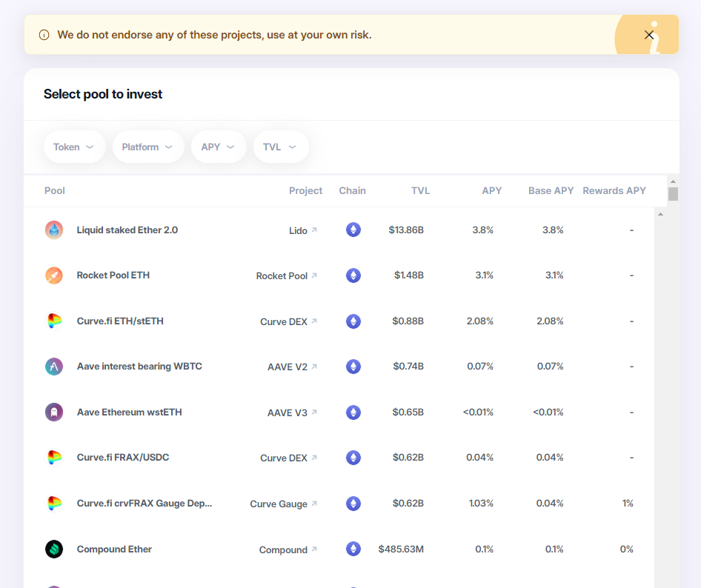Sort by the Rewards APY column header
The height and width of the screenshot is (588, 701).
[x=614, y=191]
